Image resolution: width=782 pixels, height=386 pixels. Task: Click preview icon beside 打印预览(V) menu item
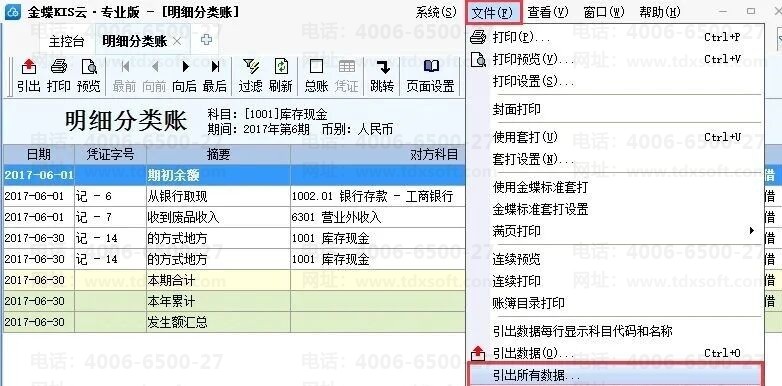click(478, 59)
